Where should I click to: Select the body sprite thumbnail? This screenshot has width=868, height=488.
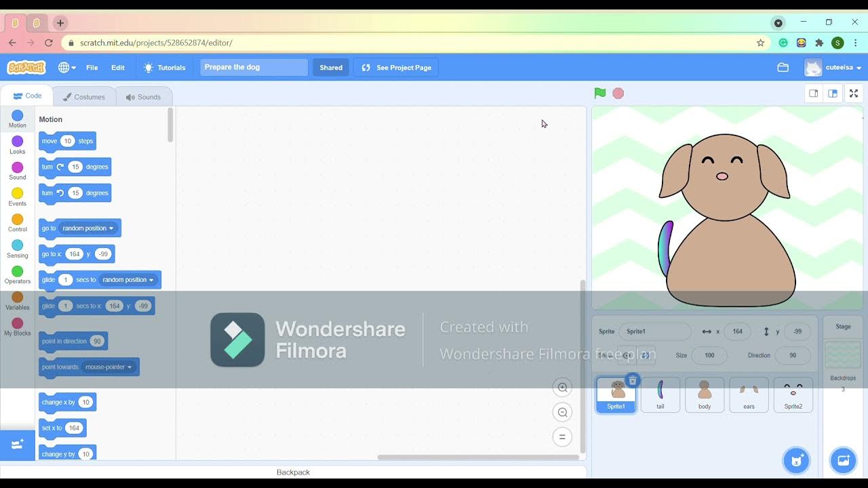tap(705, 394)
